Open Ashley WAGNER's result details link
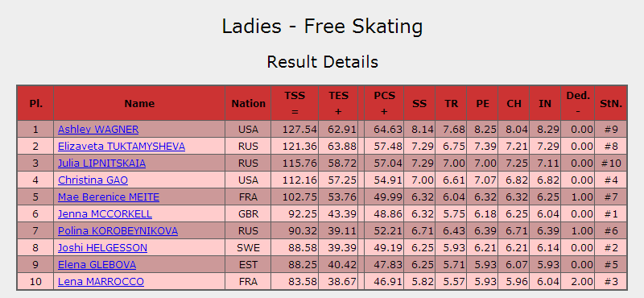Image resolution: width=644 pixels, height=298 pixels. 98,130
